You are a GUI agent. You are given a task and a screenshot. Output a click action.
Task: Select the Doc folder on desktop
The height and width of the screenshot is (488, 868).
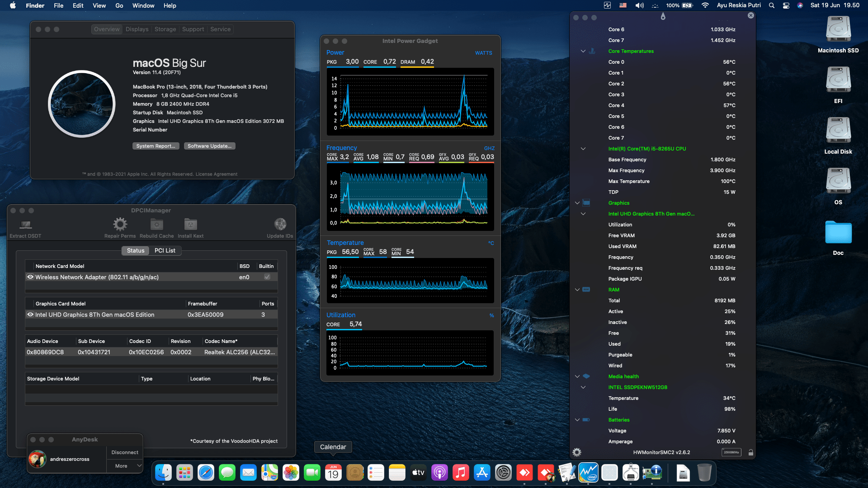pos(838,238)
